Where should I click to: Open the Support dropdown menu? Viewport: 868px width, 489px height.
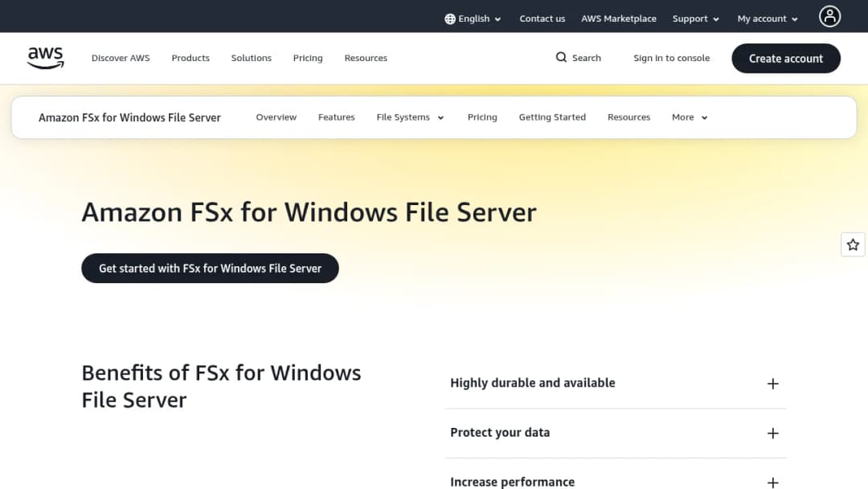695,18
